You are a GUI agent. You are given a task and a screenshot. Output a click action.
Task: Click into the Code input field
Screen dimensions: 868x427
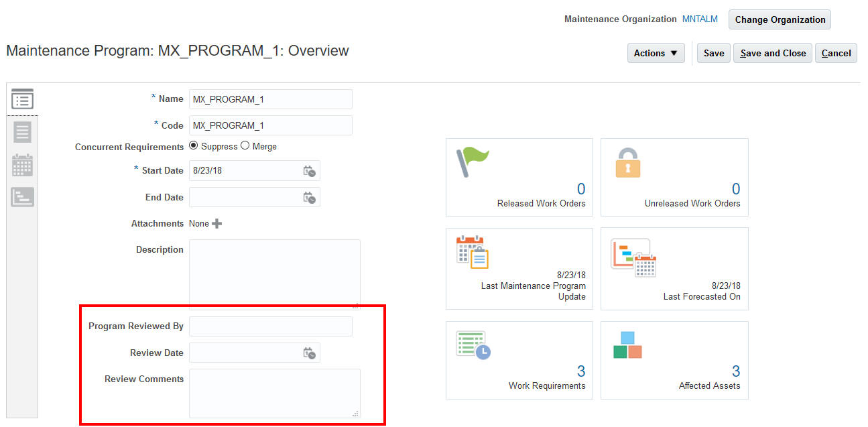coord(271,125)
